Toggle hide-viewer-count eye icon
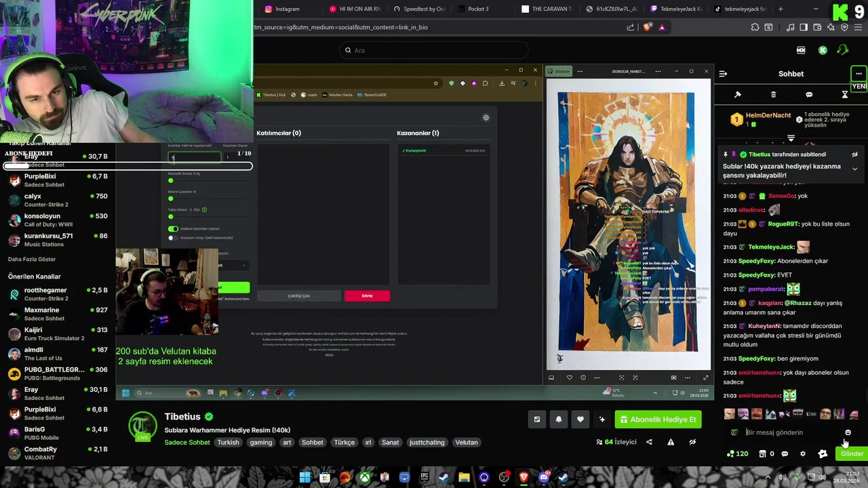868x488 pixels. click(692, 443)
